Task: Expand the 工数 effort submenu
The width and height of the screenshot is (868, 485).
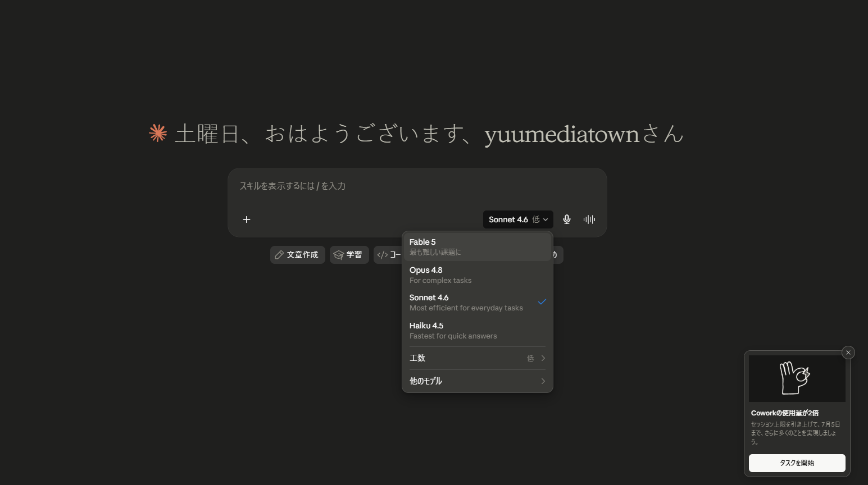Action: [x=477, y=358]
